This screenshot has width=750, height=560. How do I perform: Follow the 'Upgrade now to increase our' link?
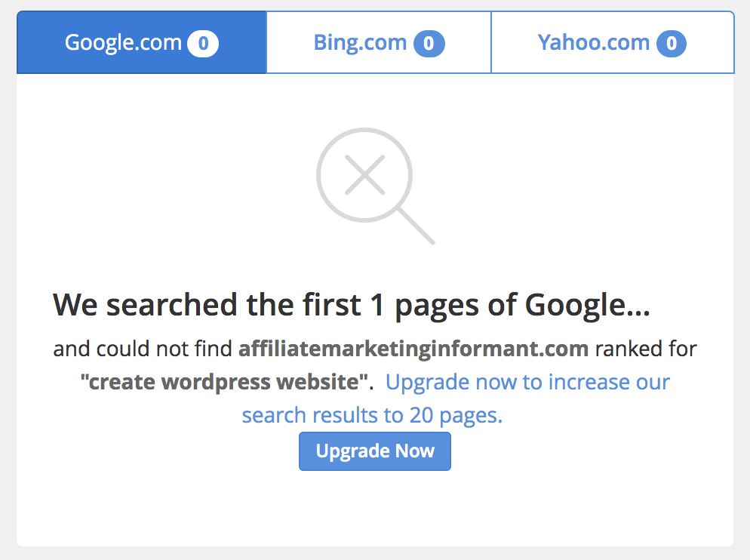point(527,382)
